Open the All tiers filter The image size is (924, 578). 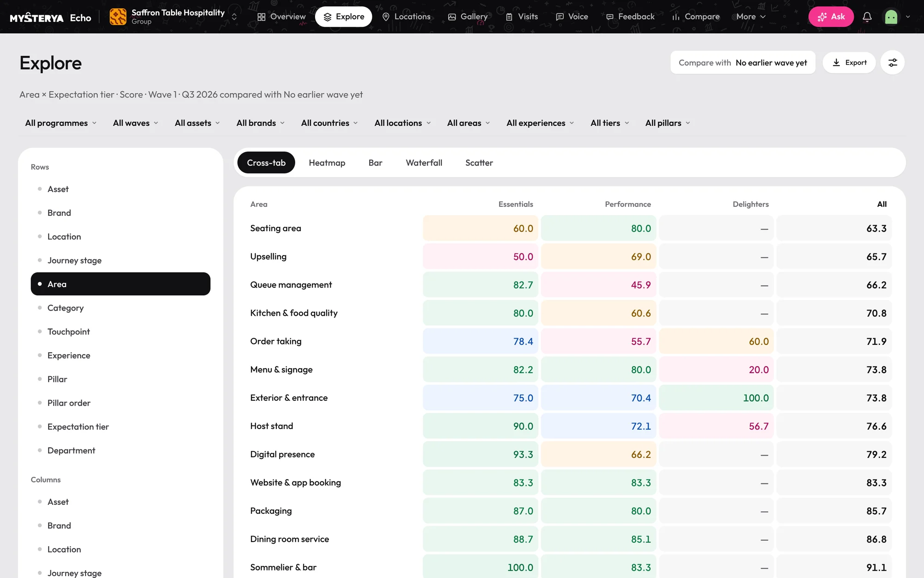pyautogui.click(x=610, y=123)
